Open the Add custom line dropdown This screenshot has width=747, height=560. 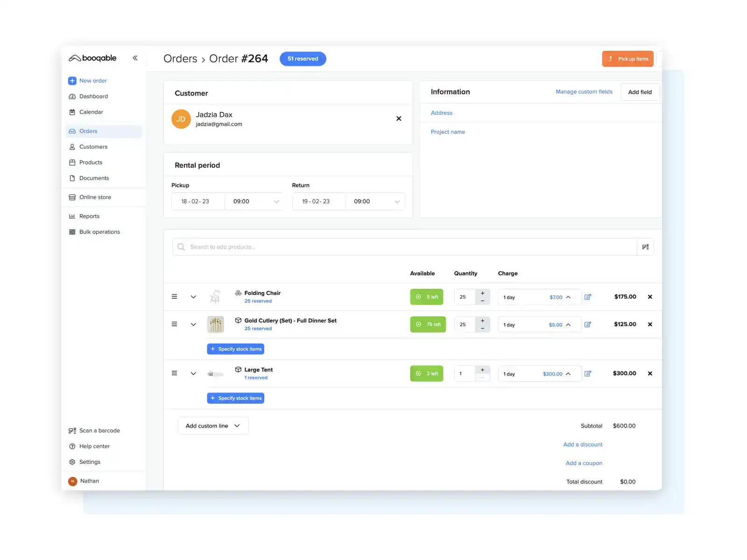point(213,426)
